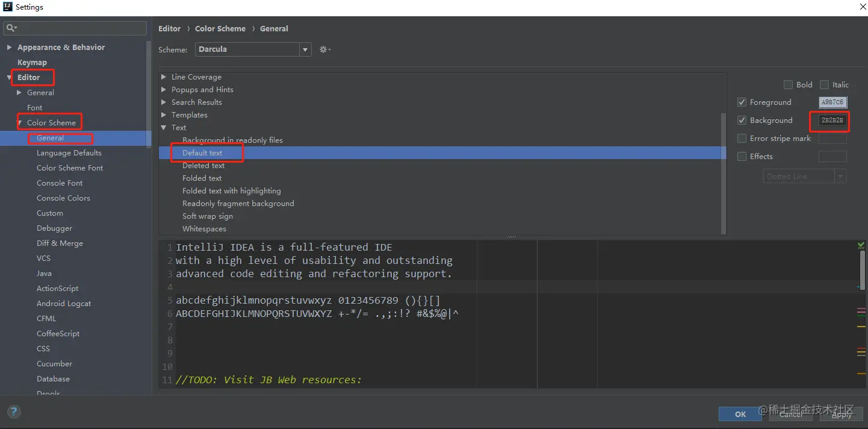Open the ActionScript color page

click(57, 289)
